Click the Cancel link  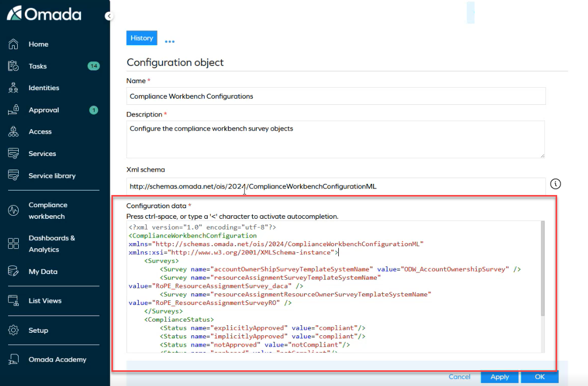(x=459, y=376)
